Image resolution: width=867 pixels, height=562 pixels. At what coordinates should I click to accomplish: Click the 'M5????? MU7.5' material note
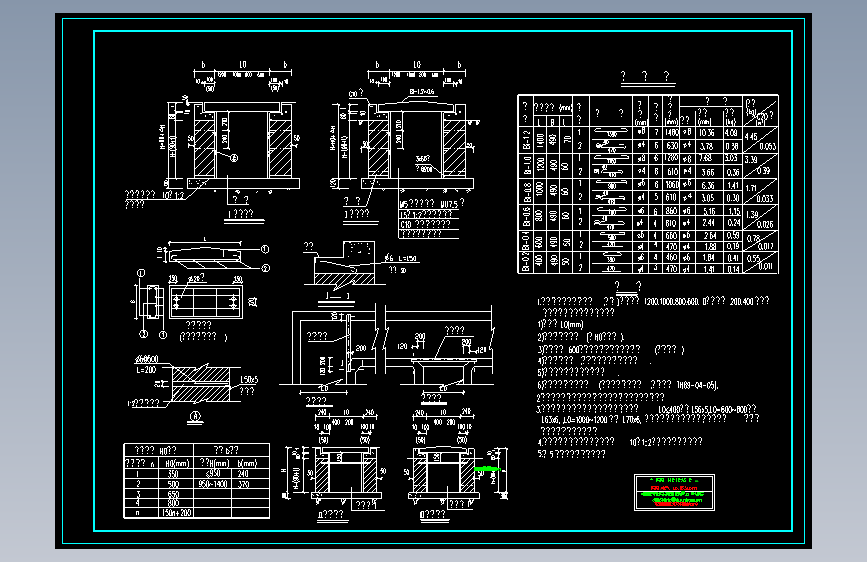[x=432, y=204]
